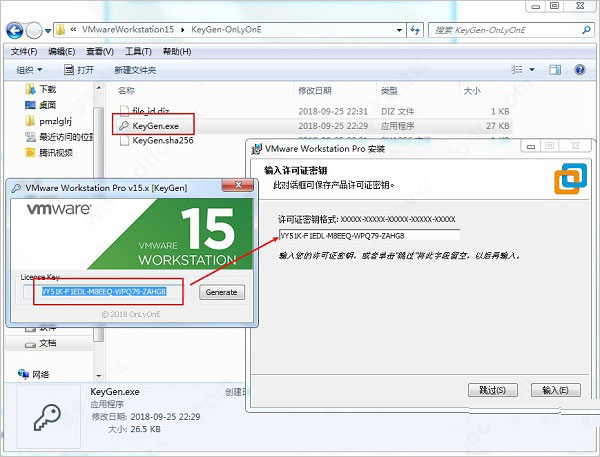Click the view layout icon in toolbar
The image size is (600, 457).
coord(517,70)
